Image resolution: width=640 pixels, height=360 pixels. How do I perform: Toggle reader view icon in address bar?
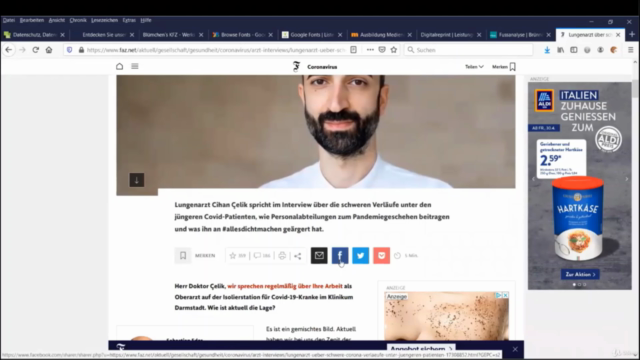click(x=353, y=50)
